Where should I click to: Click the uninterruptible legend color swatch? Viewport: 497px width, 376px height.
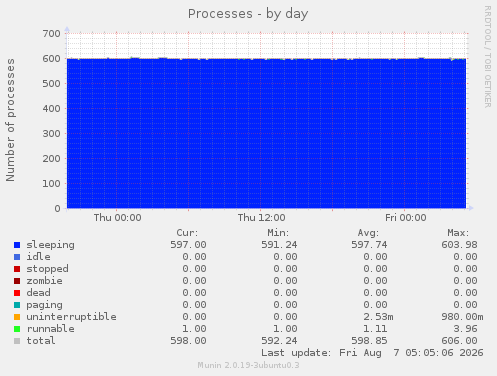pos(17,317)
